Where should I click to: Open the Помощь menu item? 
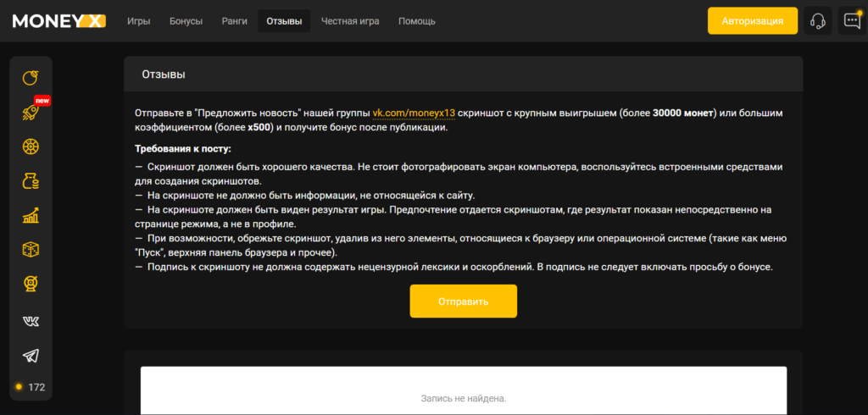point(417,21)
